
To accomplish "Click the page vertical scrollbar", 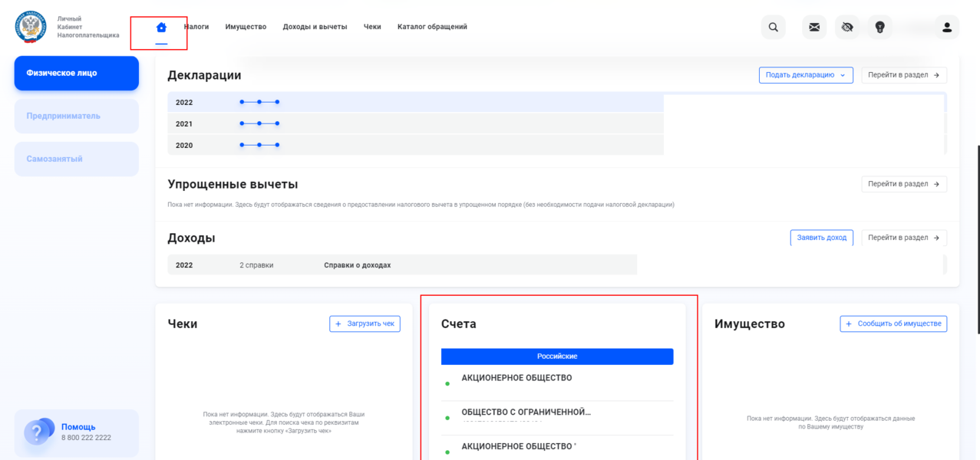I will (x=977, y=238).
